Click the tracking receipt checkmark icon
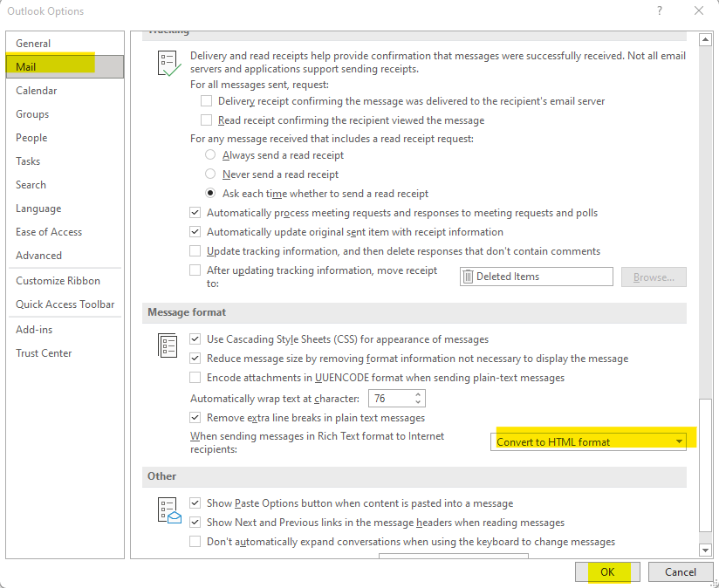Viewport: 719px width, 588px height. pyautogui.click(x=168, y=63)
